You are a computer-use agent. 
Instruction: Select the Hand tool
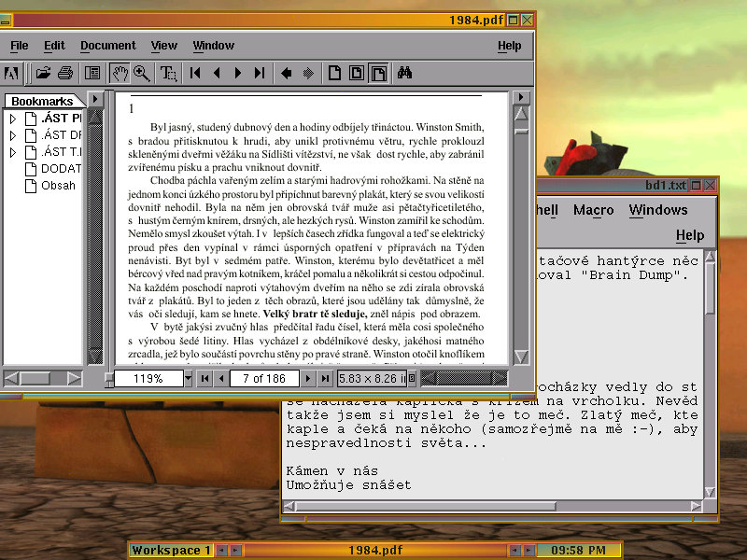pyautogui.click(x=120, y=74)
